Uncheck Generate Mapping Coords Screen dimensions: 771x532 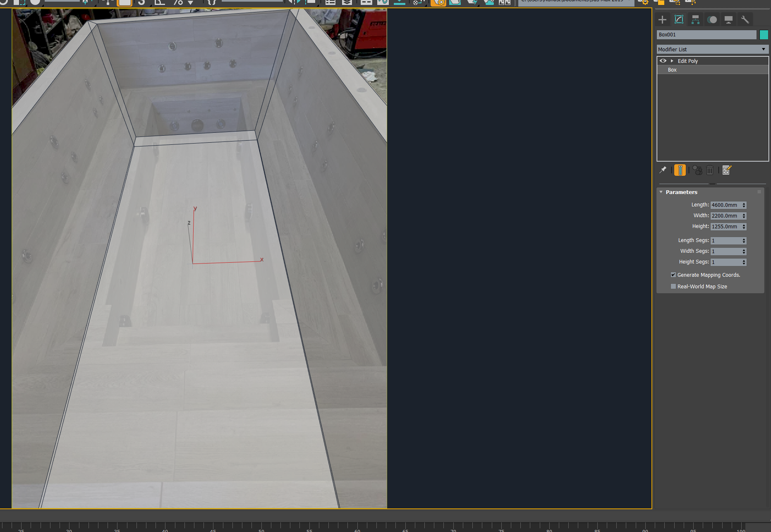(x=673, y=274)
